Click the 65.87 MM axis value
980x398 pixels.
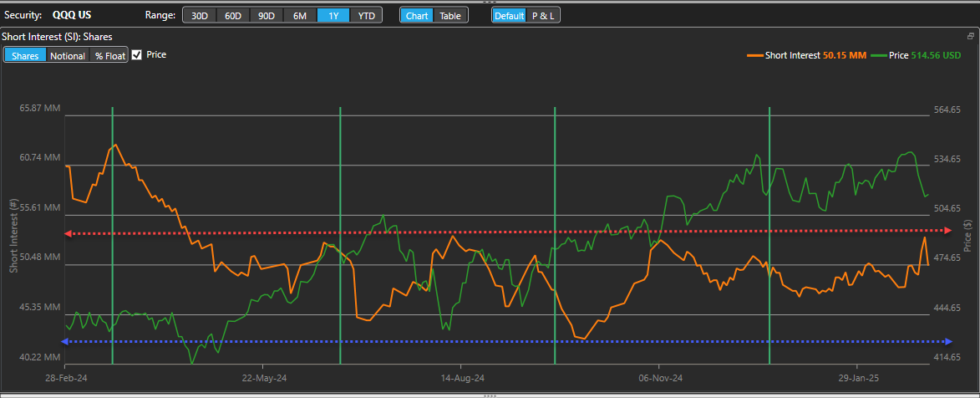click(x=40, y=108)
